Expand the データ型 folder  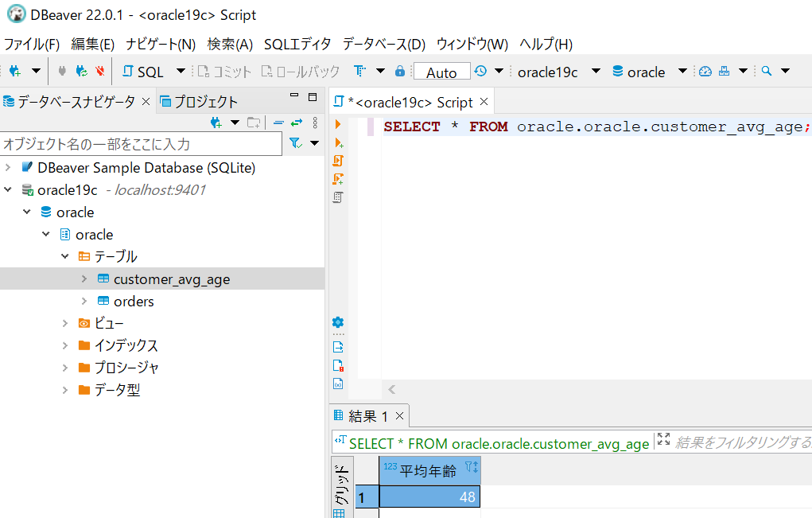pyautogui.click(x=64, y=390)
